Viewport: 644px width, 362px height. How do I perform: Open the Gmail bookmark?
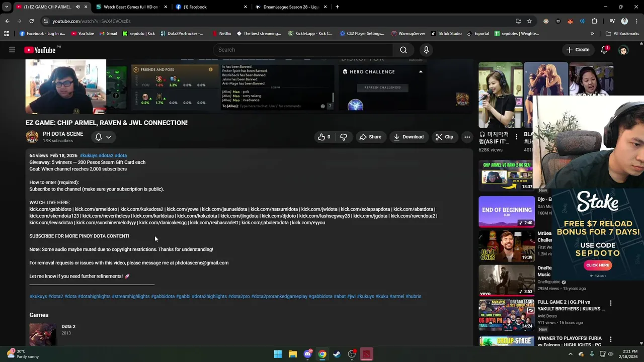(108, 34)
